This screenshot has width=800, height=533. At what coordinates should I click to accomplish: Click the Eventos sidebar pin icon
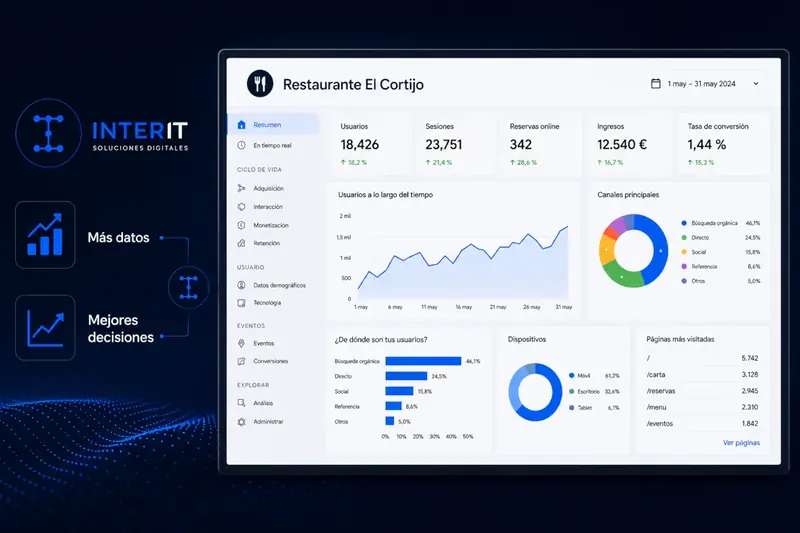(241, 343)
